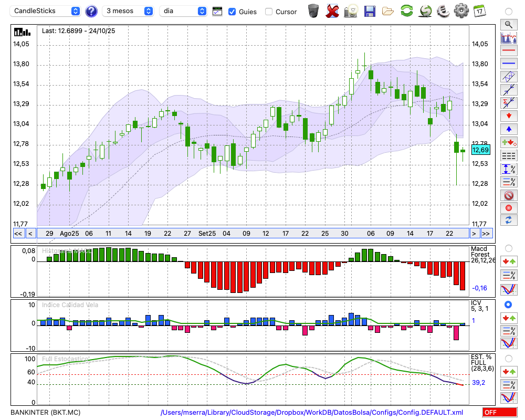Viewport: 525px width, 420px height.
Task: Click the green circular refresh arrows icon
Action: (x=406, y=10)
